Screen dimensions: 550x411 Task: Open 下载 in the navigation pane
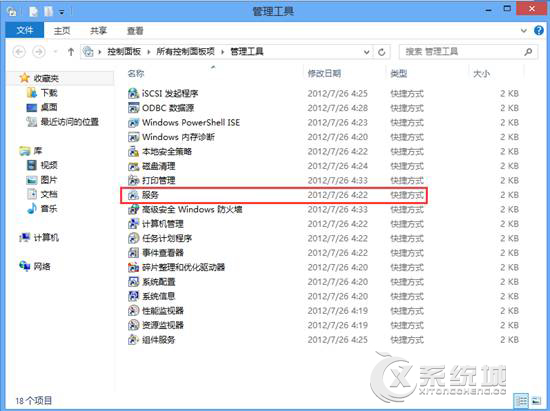[49, 93]
